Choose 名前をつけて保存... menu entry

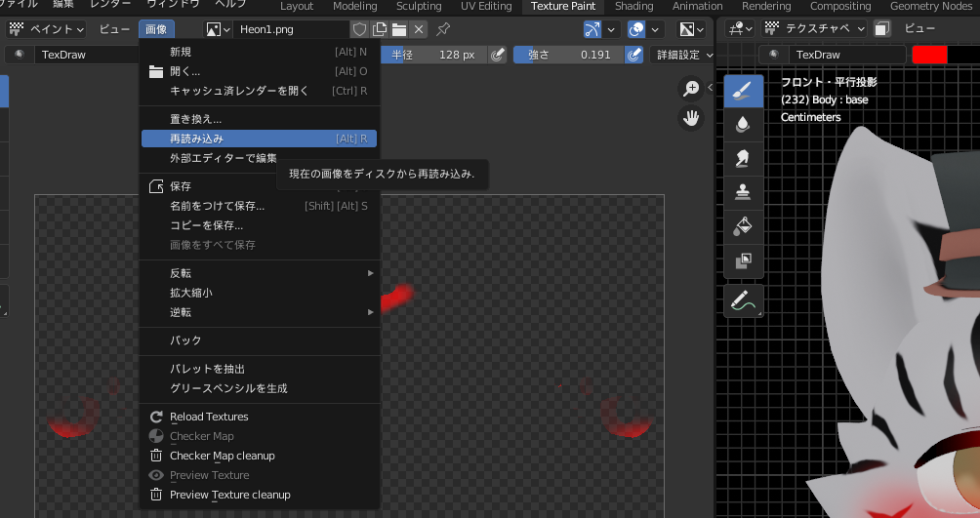coord(260,206)
